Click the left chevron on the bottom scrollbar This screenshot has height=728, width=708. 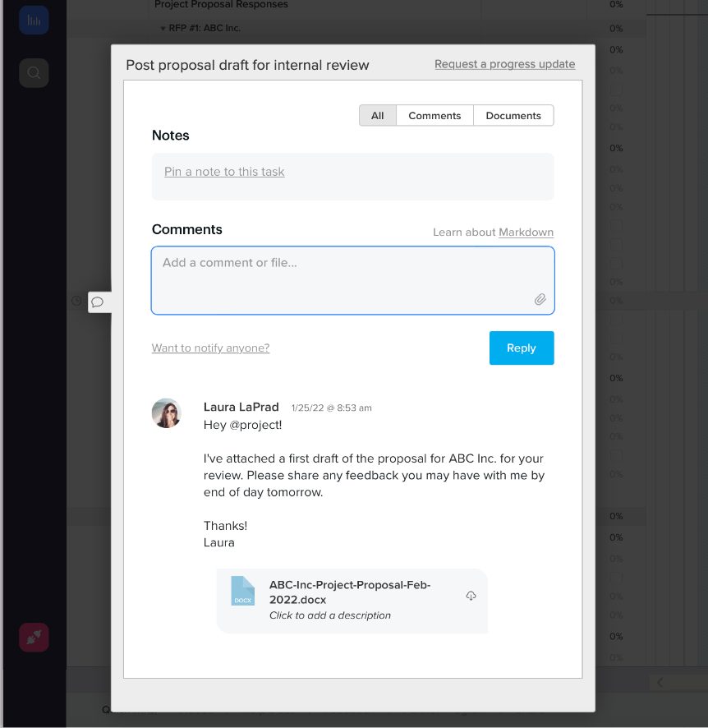tap(660, 682)
